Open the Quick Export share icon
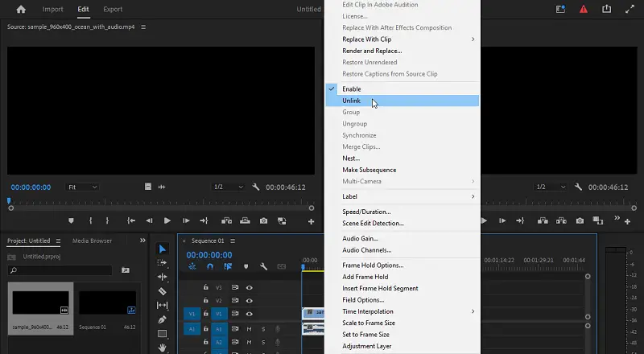Image resolution: width=644 pixels, height=354 pixels. coord(607,9)
